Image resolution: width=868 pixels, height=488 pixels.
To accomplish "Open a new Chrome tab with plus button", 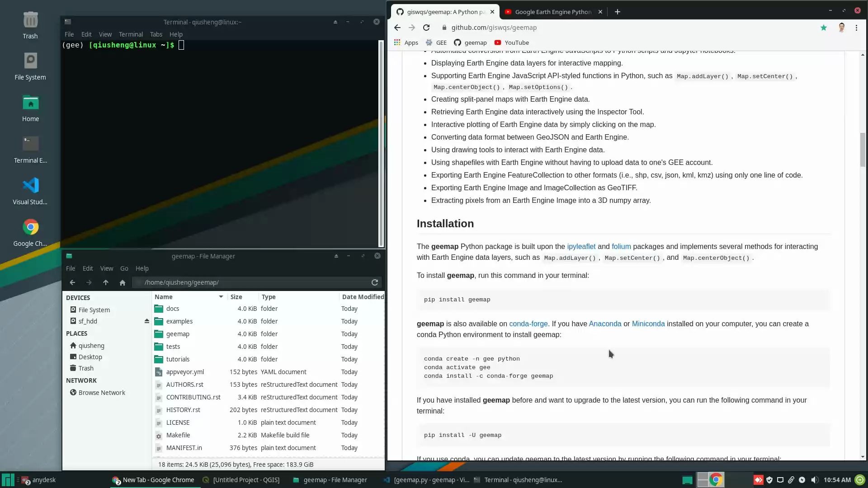I will click(x=618, y=12).
